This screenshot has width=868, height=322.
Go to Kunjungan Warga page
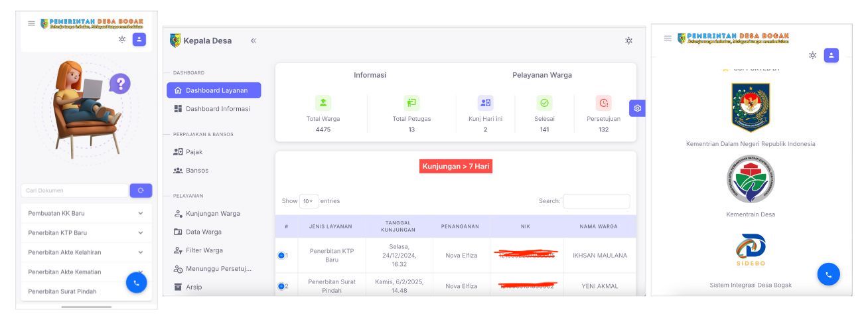point(212,214)
